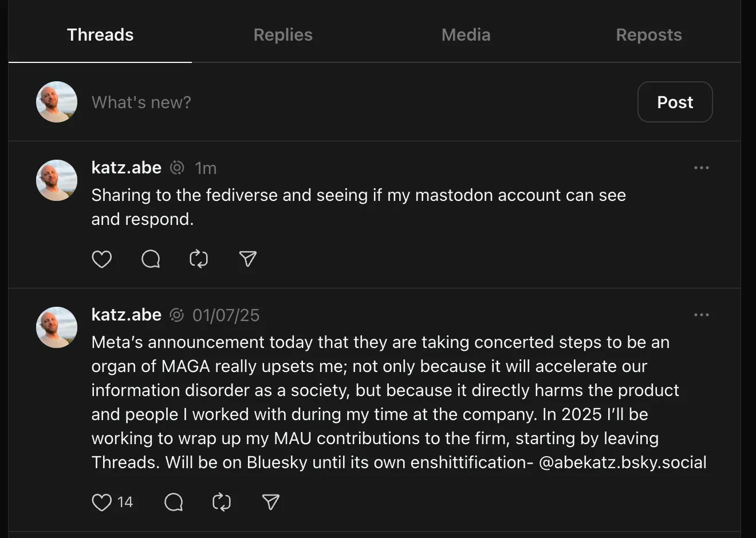Open replies on the Meta announcement post
The width and height of the screenshot is (756, 538).
(x=174, y=503)
